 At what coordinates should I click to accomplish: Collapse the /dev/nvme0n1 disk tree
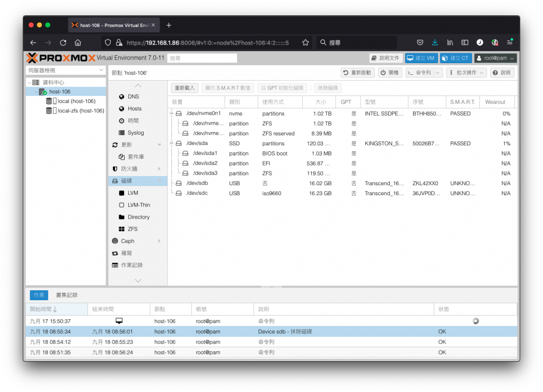click(171, 113)
